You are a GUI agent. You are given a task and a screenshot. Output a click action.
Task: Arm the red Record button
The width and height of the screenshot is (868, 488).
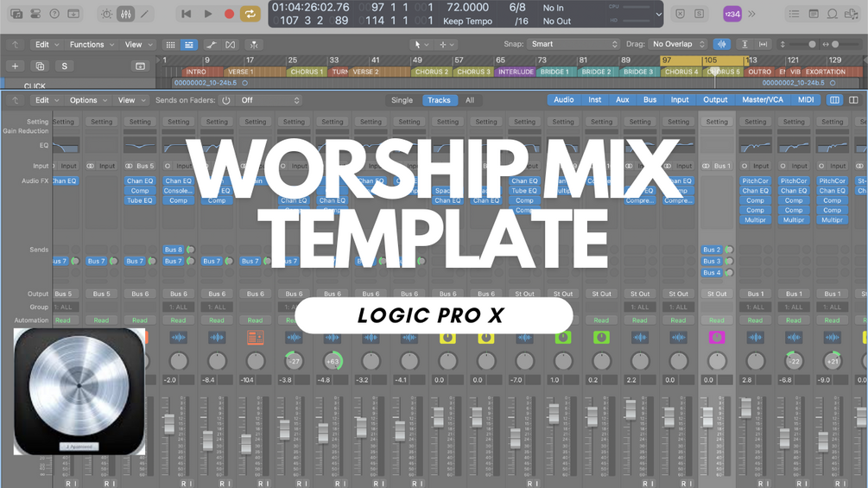[229, 14]
